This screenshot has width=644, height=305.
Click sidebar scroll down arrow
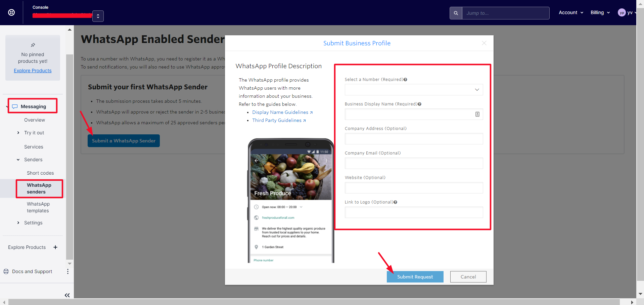[x=70, y=263]
